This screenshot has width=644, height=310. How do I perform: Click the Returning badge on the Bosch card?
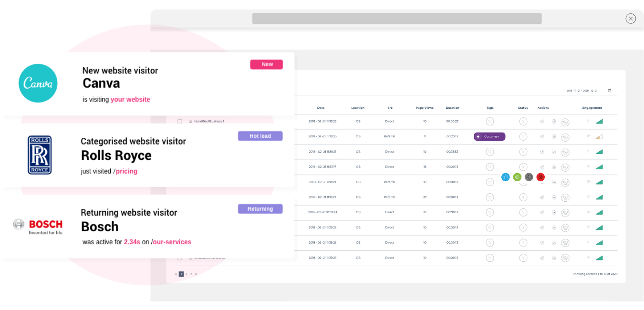tap(260, 209)
